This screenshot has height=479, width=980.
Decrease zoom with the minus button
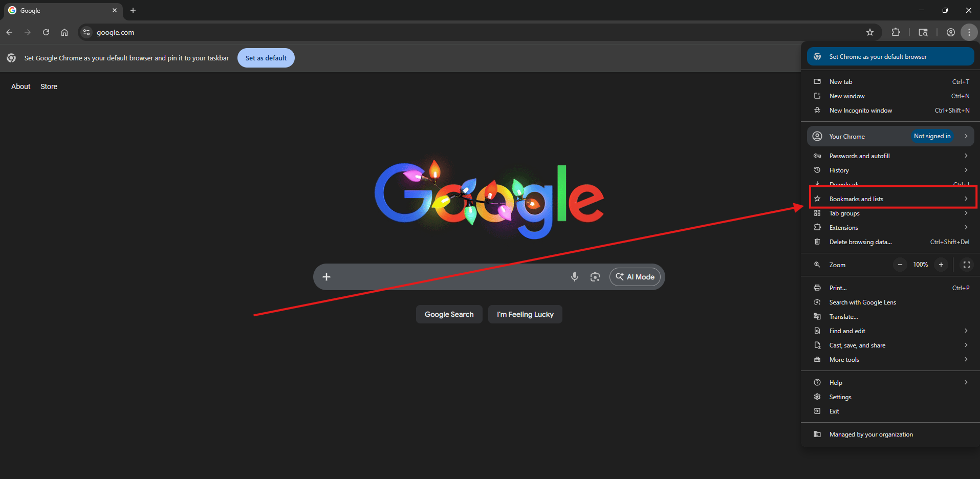tap(900, 265)
